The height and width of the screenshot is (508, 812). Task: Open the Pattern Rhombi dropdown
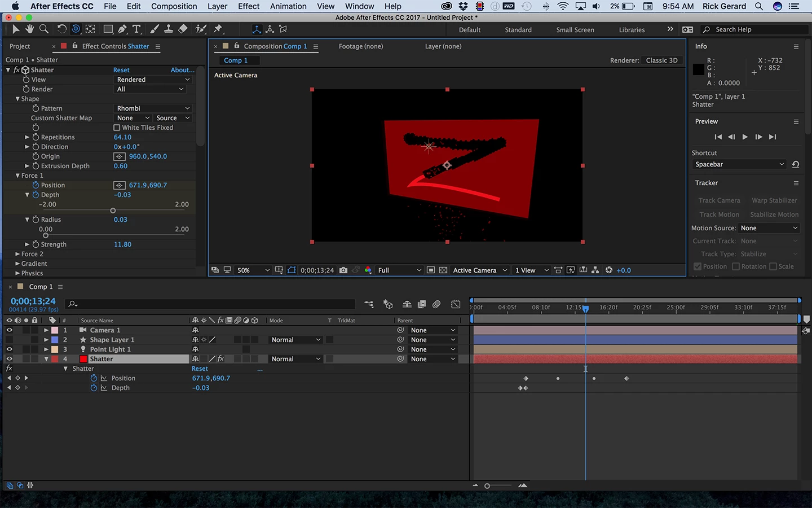pyautogui.click(x=153, y=108)
